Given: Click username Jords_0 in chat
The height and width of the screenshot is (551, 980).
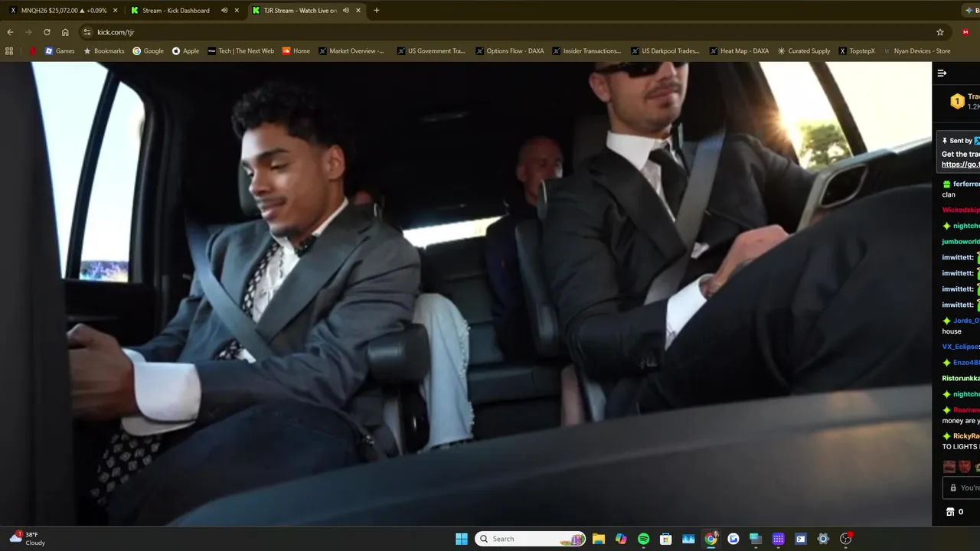Looking at the screenshot, I should coord(966,321).
